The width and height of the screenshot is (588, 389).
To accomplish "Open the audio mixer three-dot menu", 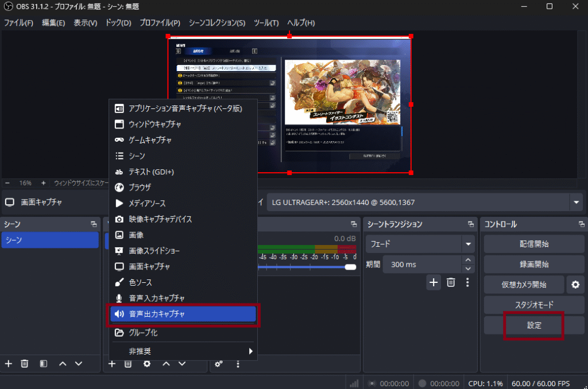I will click(x=238, y=364).
